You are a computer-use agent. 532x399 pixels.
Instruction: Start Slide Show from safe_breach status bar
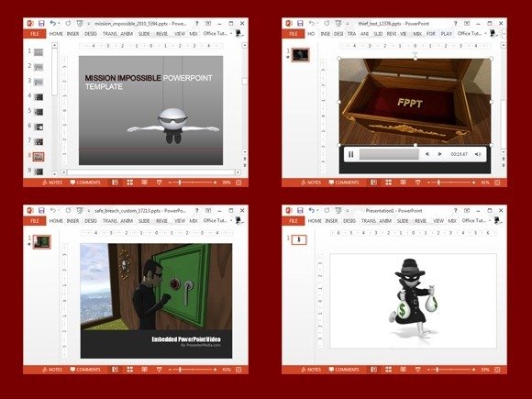click(159, 370)
